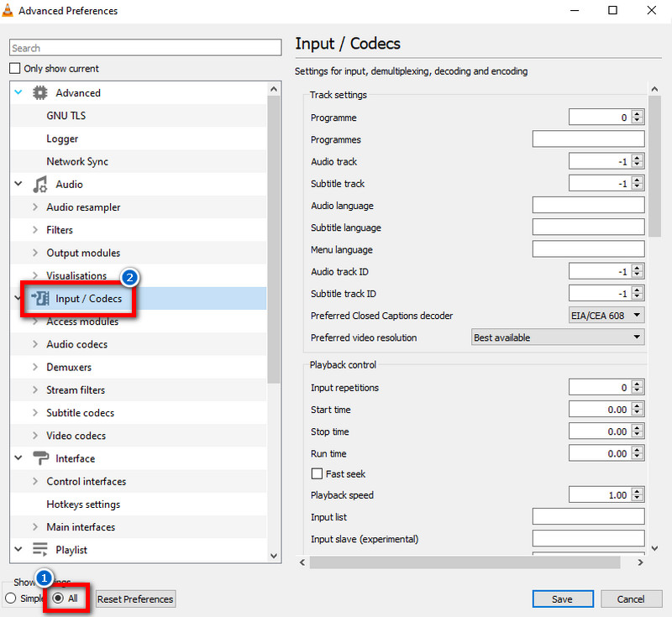The height and width of the screenshot is (617, 672).
Task: Click the Interface paint roller icon
Action: tap(40, 458)
